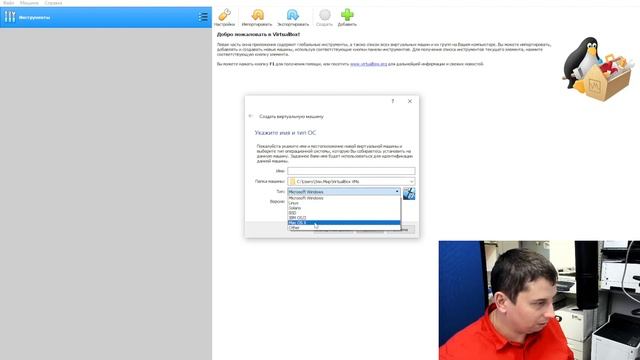640x360 pixels.
Task: Choose Mac OS X in type list
Action: pyautogui.click(x=344, y=222)
